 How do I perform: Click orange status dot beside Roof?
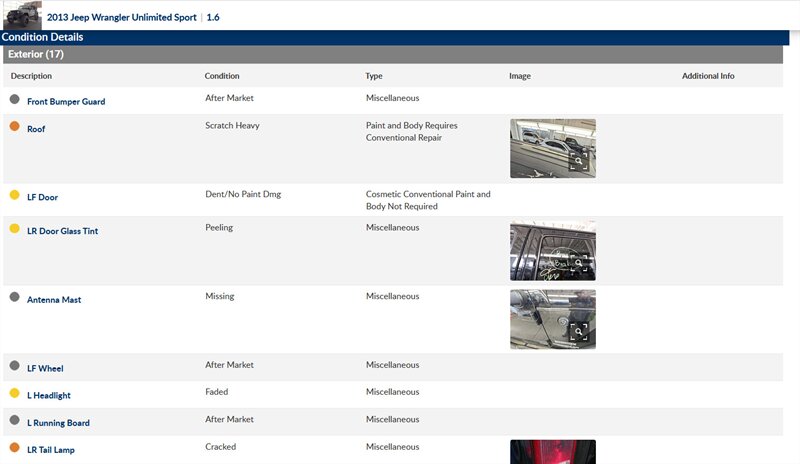tap(14, 127)
